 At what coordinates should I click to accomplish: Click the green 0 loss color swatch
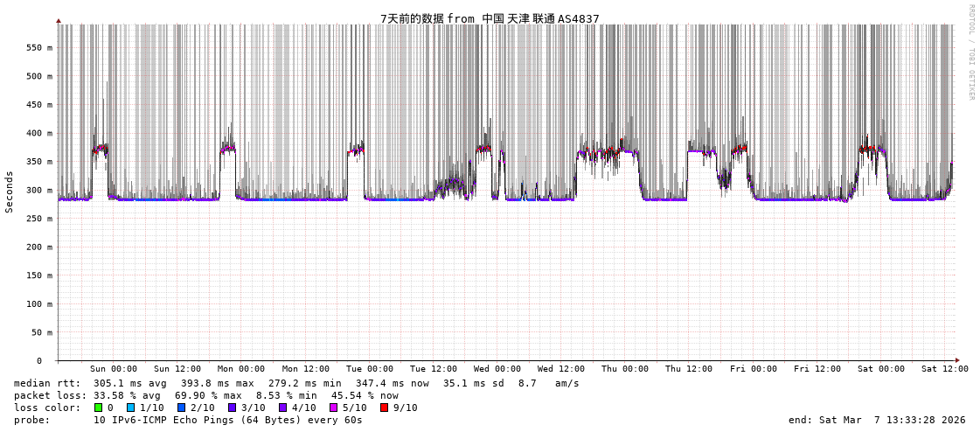98,408
